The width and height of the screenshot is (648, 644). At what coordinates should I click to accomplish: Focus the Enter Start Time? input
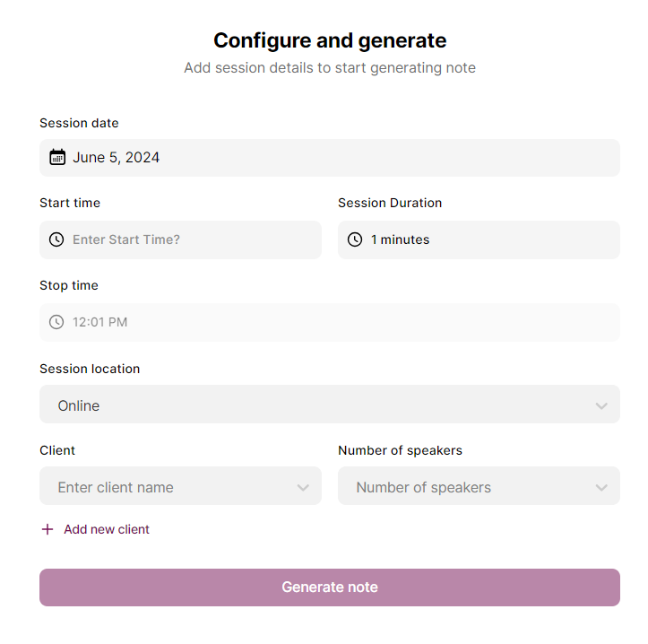(x=180, y=239)
